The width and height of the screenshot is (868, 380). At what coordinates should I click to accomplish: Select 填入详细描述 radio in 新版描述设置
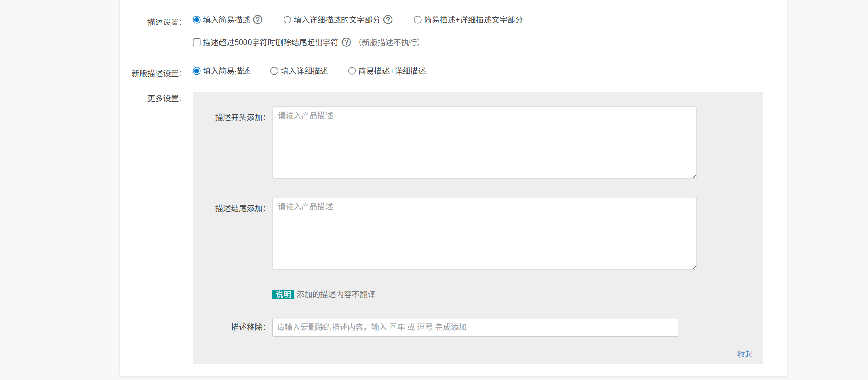point(274,71)
